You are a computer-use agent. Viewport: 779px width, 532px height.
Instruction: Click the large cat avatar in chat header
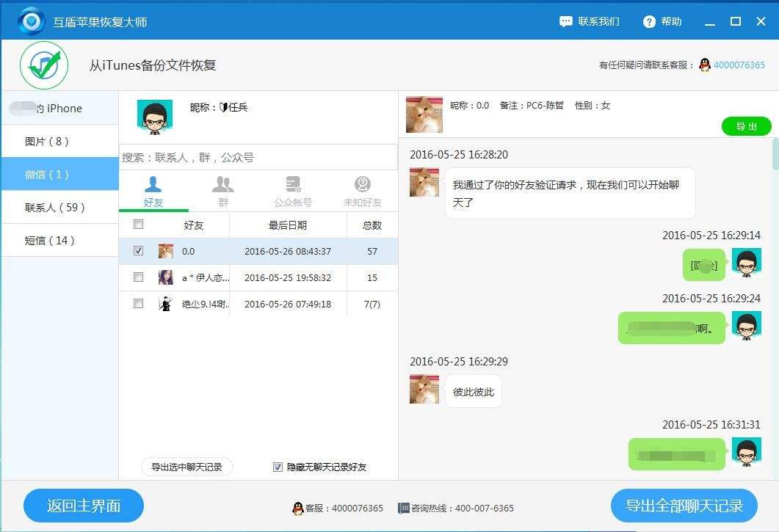(424, 114)
